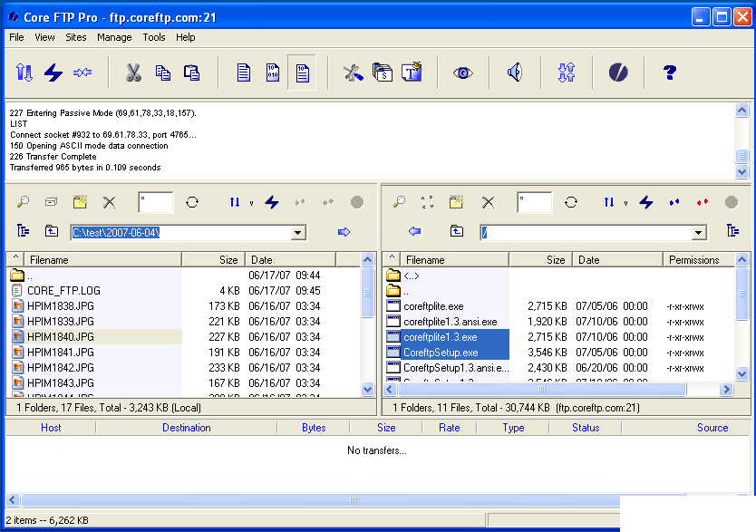Click the Copy icon in main toolbar

pyautogui.click(x=162, y=73)
